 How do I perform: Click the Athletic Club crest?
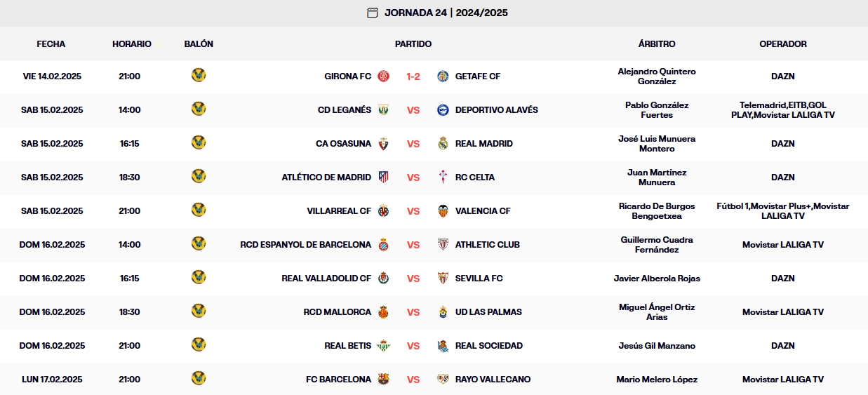(443, 245)
